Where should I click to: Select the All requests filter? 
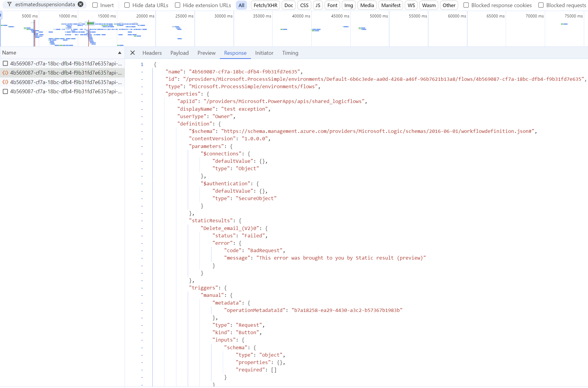[x=241, y=5]
